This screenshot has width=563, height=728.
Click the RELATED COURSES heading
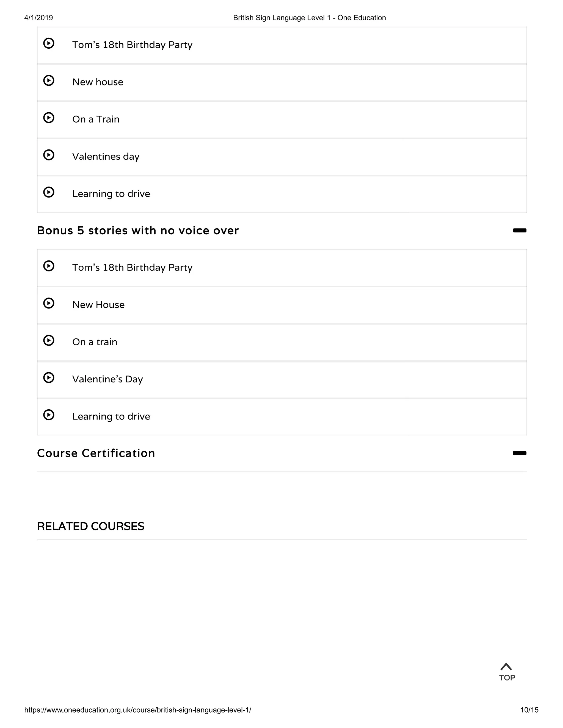coord(91,526)
